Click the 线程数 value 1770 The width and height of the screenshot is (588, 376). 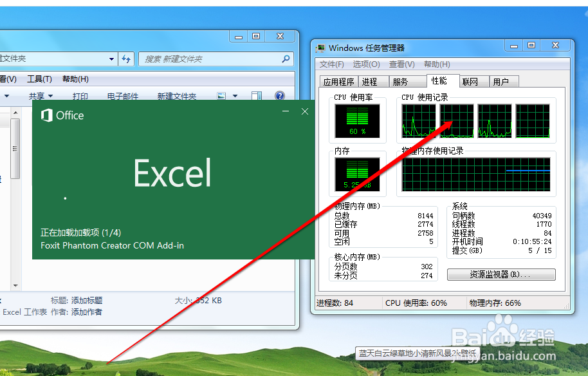544,225
